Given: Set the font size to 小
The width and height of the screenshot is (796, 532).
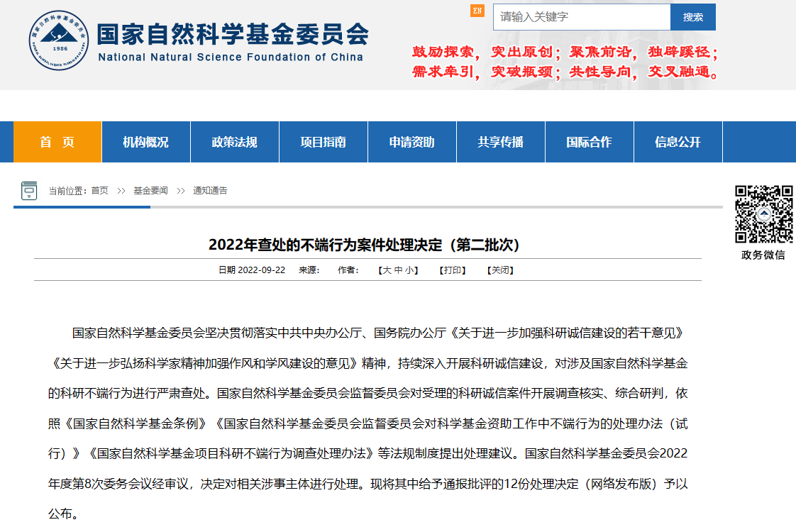Looking at the screenshot, I should [409, 270].
